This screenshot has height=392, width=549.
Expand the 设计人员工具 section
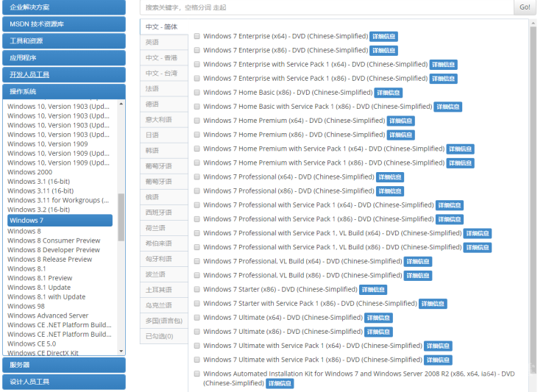tap(64, 382)
